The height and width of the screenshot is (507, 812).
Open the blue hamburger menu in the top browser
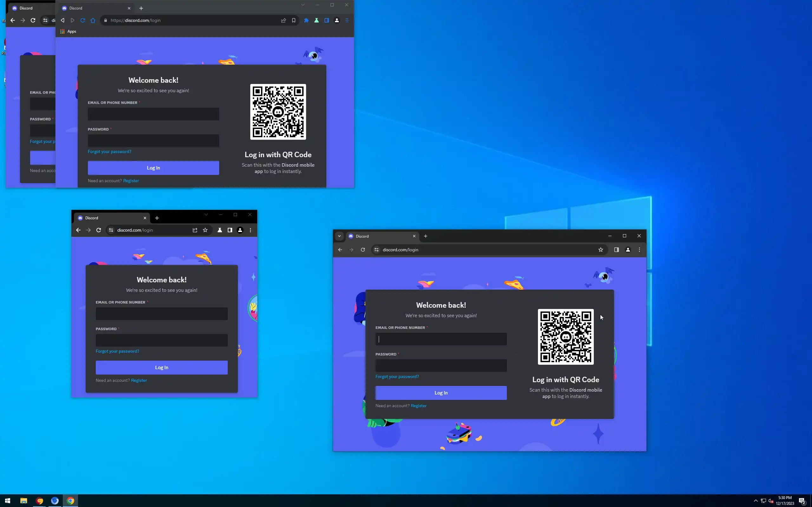(x=347, y=21)
